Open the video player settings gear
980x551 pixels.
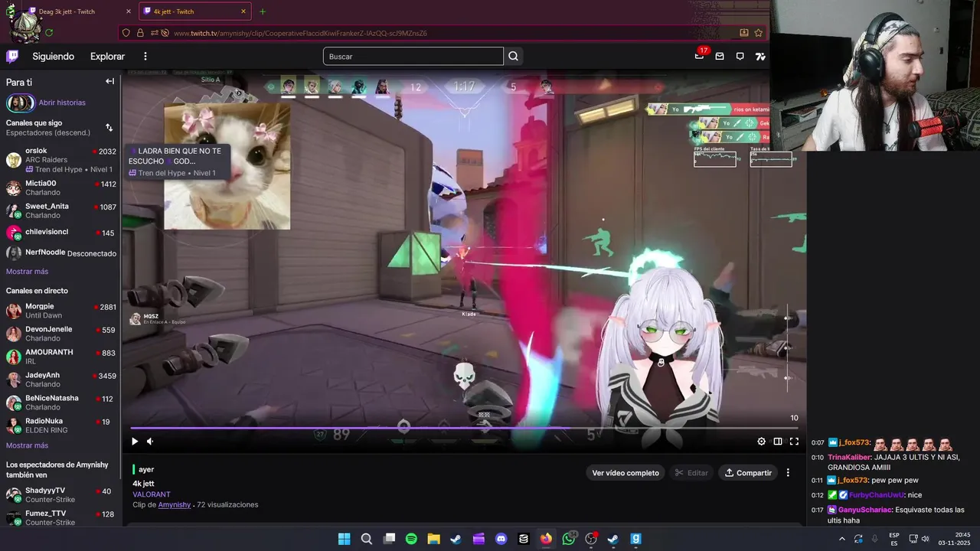click(761, 441)
